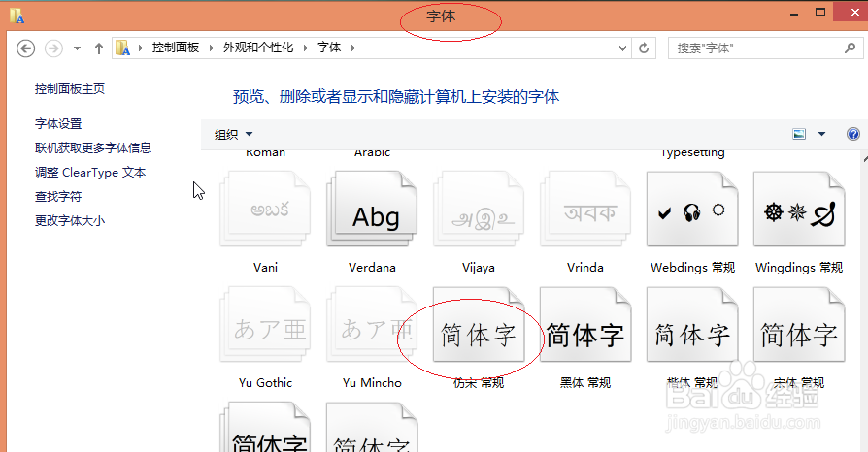Click the Yu Gothic name label

coord(265,383)
